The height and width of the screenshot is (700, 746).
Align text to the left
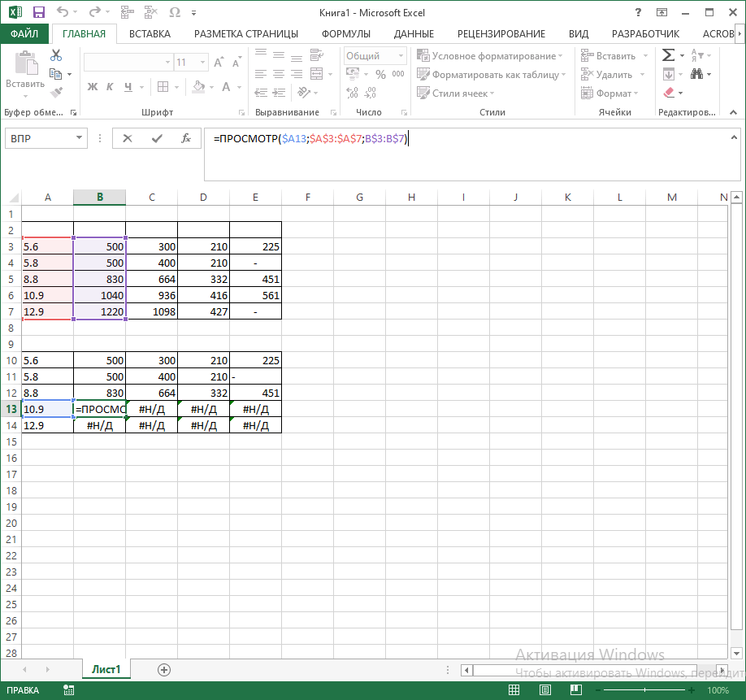tap(261, 74)
